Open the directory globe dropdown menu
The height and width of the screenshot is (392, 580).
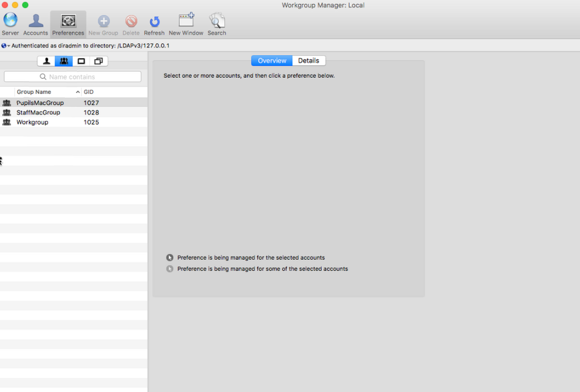(5, 46)
